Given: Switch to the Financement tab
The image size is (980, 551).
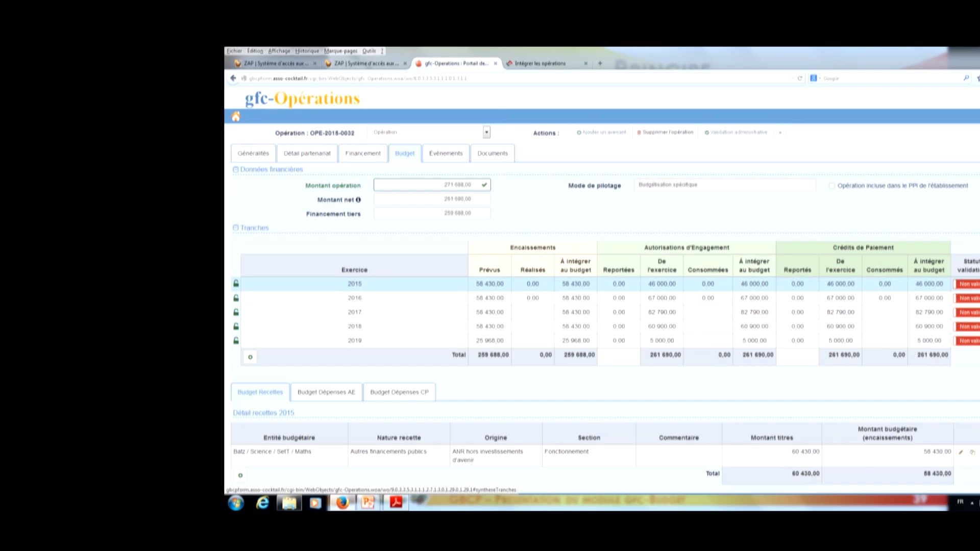Looking at the screenshot, I should [362, 153].
